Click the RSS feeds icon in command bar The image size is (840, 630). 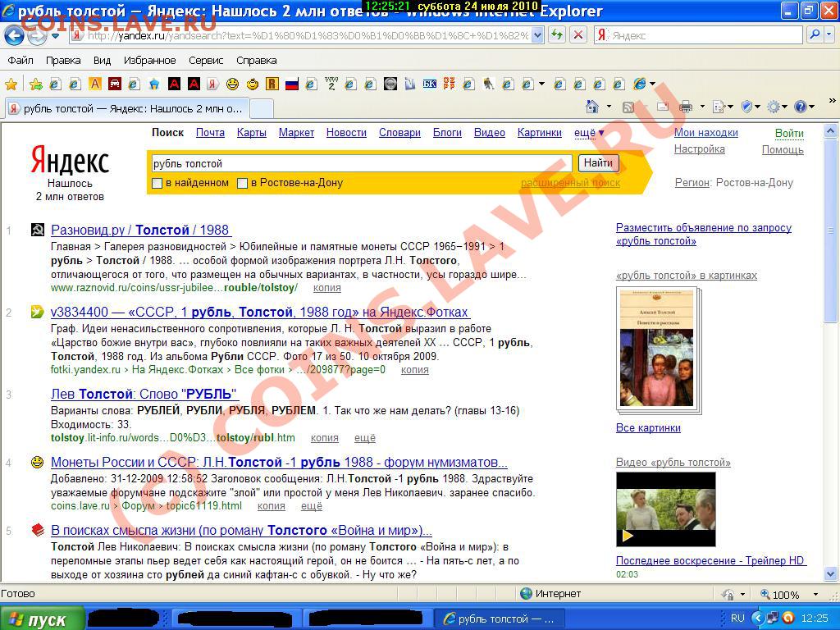(628, 107)
